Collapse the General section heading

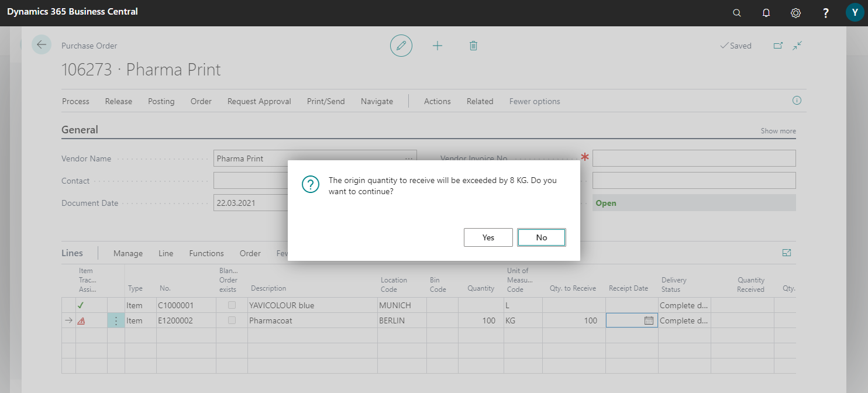[80, 130]
